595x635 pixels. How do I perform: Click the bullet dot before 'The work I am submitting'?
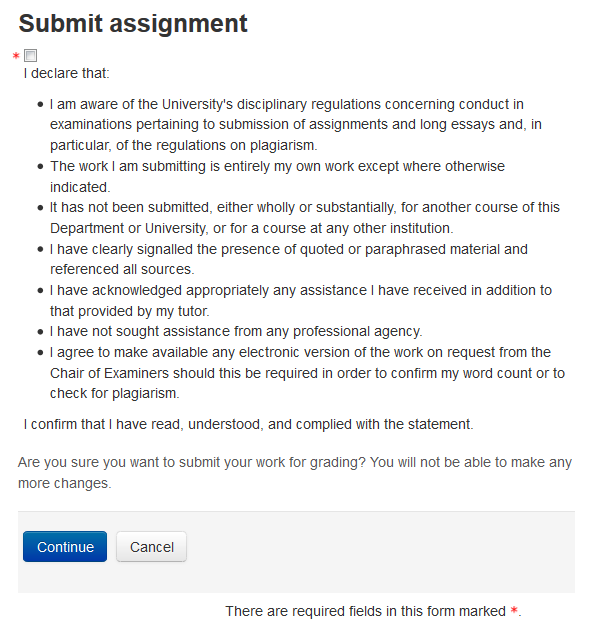pos(40,166)
